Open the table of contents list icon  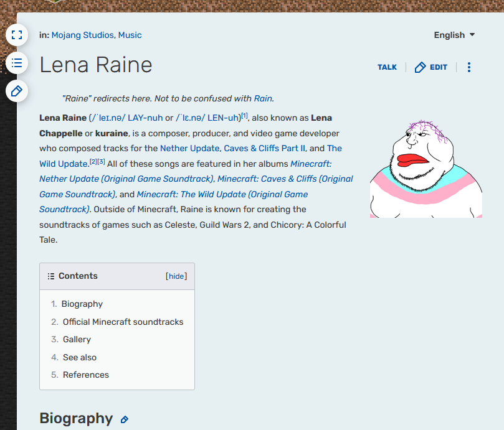pyautogui.click(x=17, y=63)
